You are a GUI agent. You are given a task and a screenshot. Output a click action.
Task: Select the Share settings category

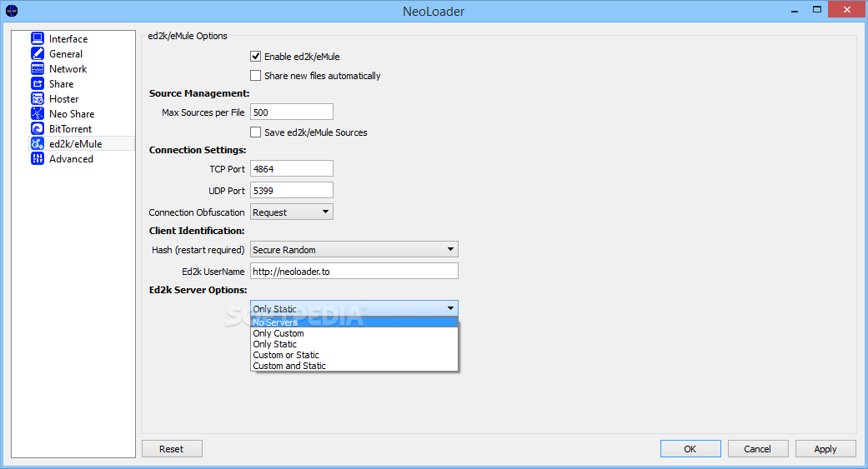(x=62, y=83)
